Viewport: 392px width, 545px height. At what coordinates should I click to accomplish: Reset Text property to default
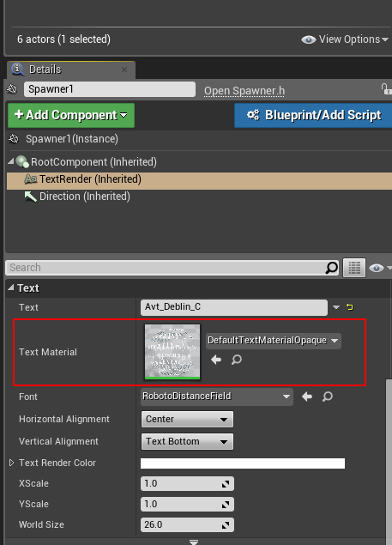click(350, 307)
